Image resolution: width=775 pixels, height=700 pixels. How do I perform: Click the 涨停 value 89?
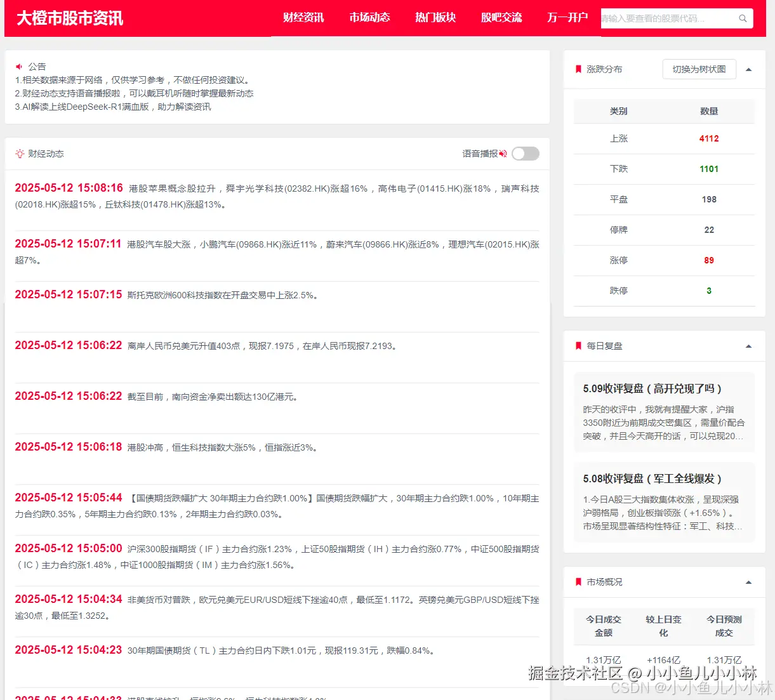(709, 260)
